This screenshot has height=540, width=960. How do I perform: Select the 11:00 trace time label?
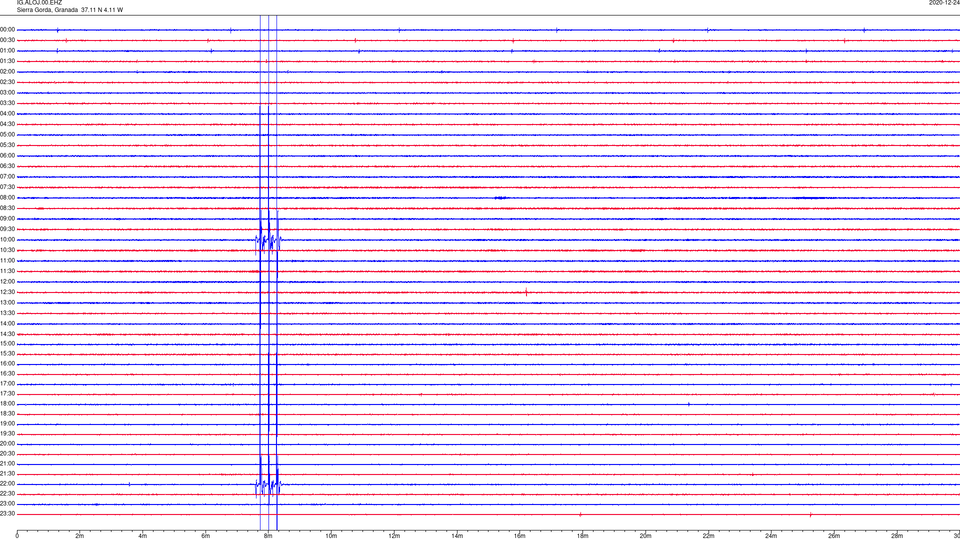point(7,261)
